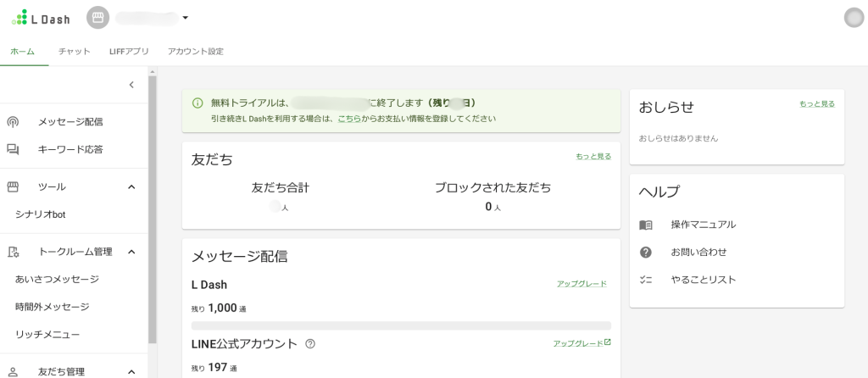Screen dimensions: 868x378
Task: Collapse the 友だち管理 section
Action: pos(131,371)
